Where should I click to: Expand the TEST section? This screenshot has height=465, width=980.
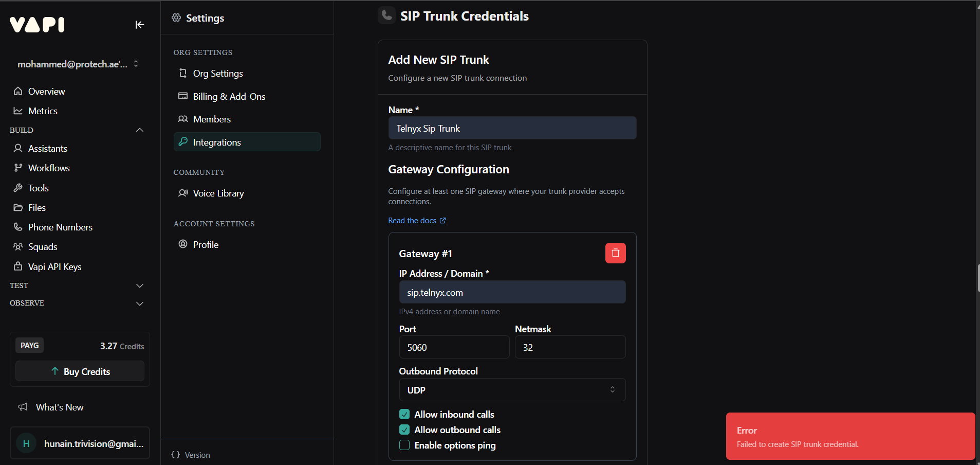[139, 285]
